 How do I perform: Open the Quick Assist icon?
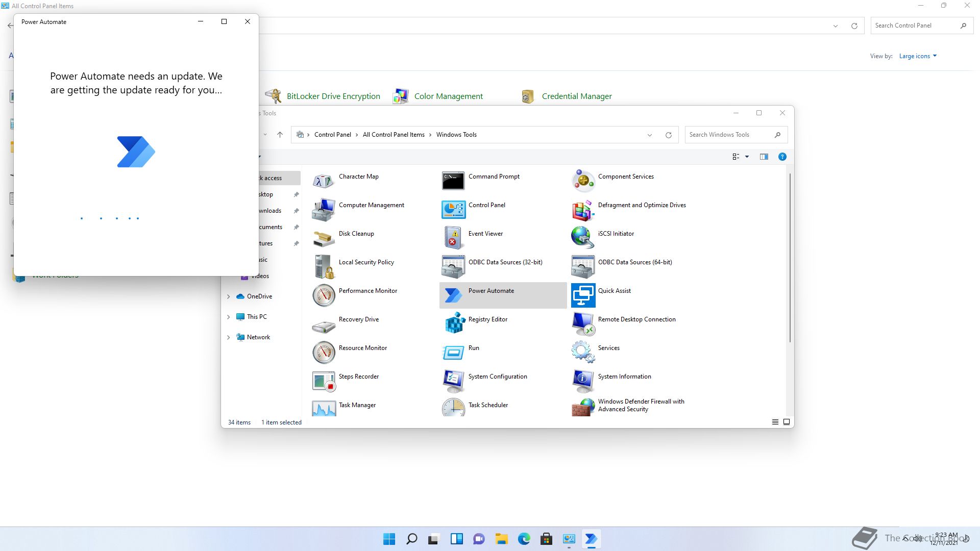point(583,295)
